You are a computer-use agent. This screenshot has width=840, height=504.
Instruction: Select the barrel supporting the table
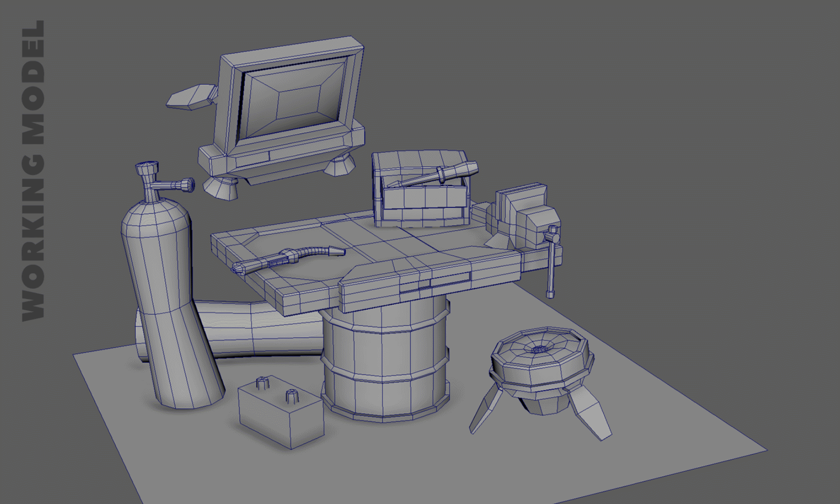pos(385,361)
